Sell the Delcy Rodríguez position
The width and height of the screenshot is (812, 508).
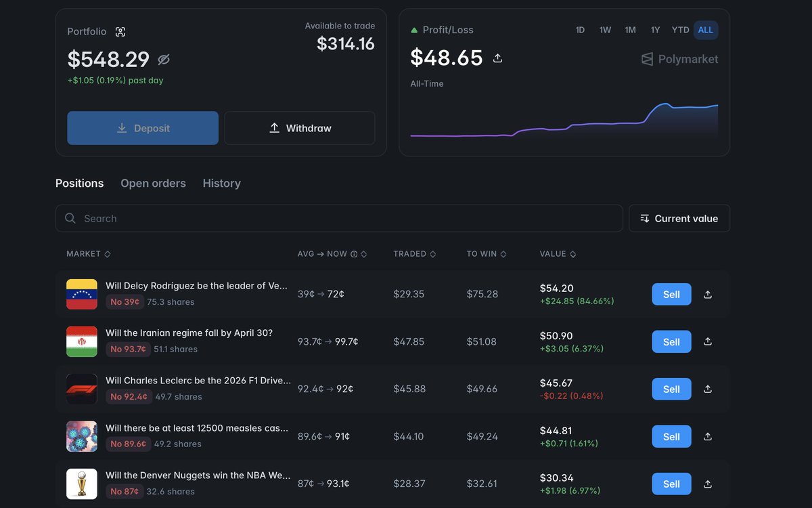click(x=671, y=294)
